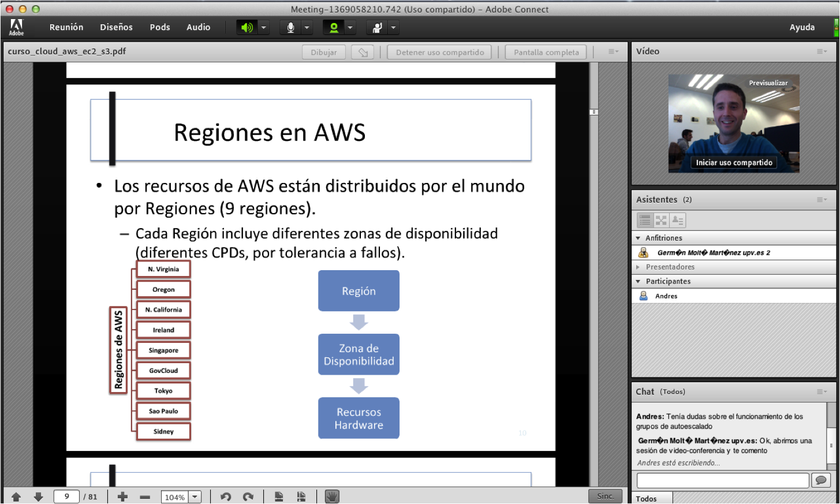Open the raise hand status dropdown
840x504 pixels.
pos(393,27)
